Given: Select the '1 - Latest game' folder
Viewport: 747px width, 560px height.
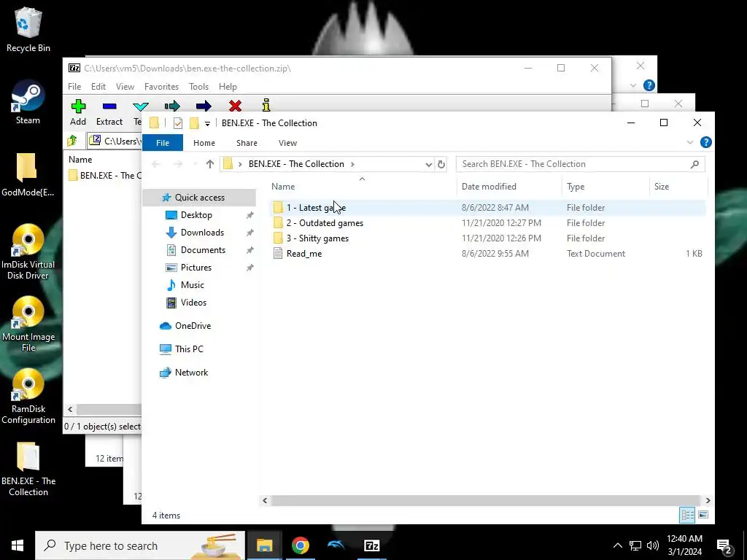Looking at the screenshot, I should tap(487, 208).
